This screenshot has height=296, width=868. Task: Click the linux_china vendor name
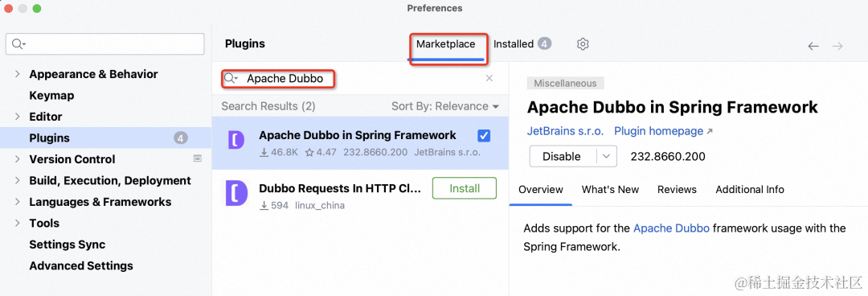[319, 206]
